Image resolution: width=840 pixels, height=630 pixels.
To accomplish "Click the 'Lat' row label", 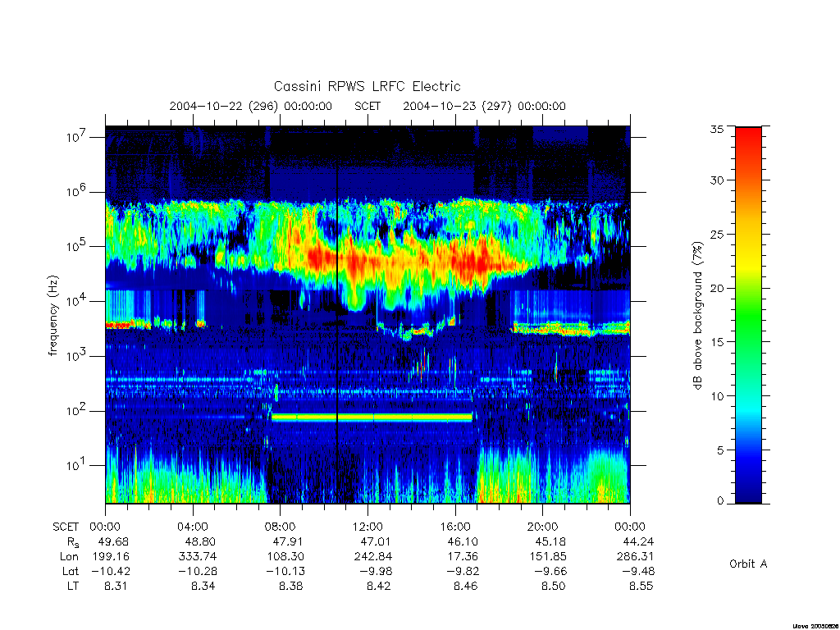I will tap(71, 571).
